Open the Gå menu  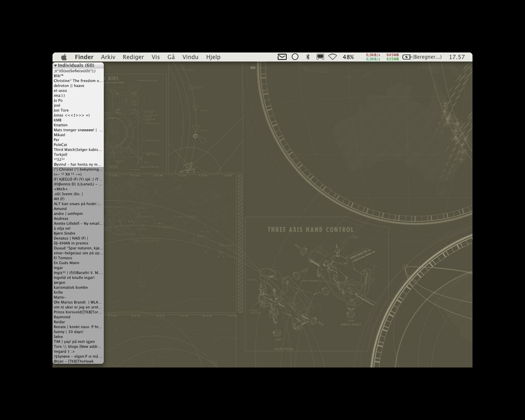(171, 57)
